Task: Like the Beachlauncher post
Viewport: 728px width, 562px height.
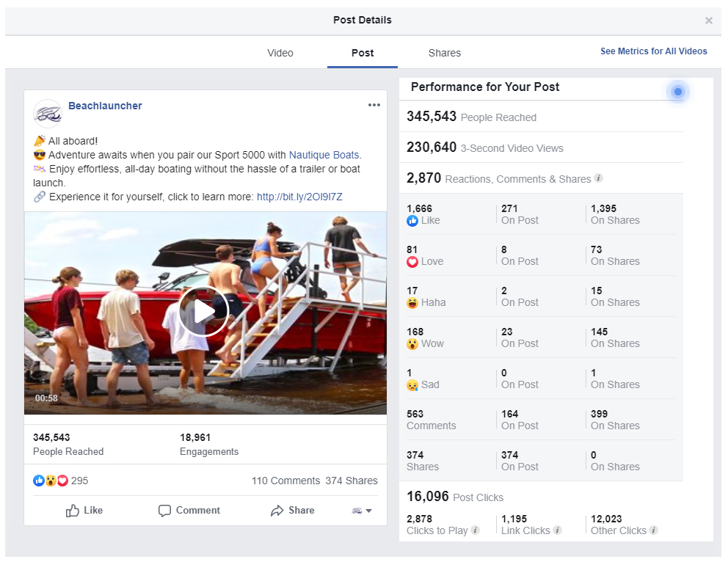Action: pos(84,511)
